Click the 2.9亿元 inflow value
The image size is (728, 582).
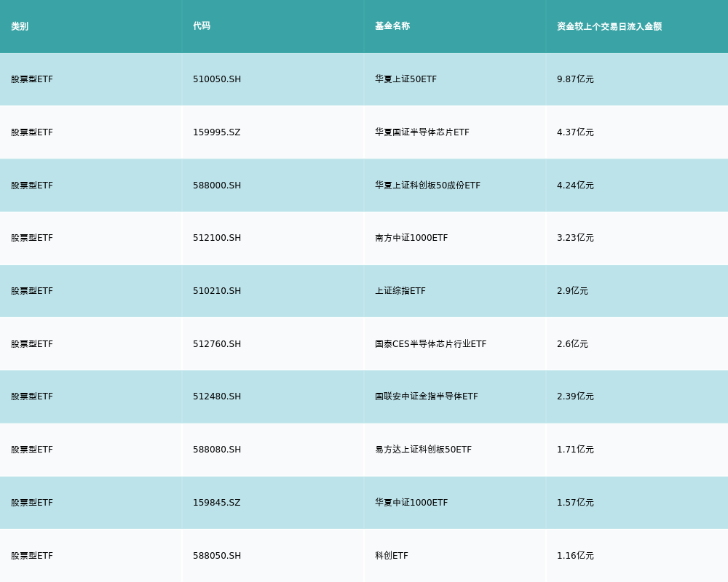[572, 291]
